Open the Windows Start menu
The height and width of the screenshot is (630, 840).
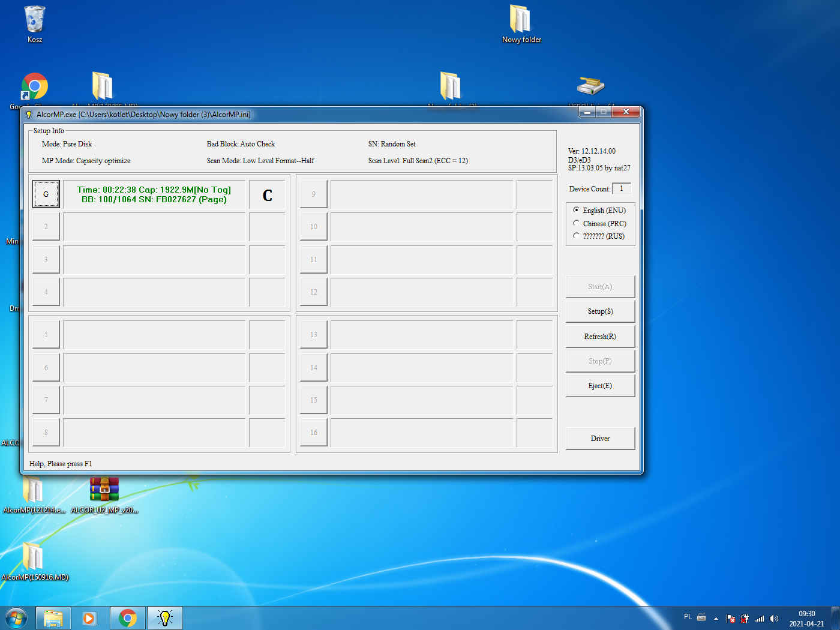point(16,618)
